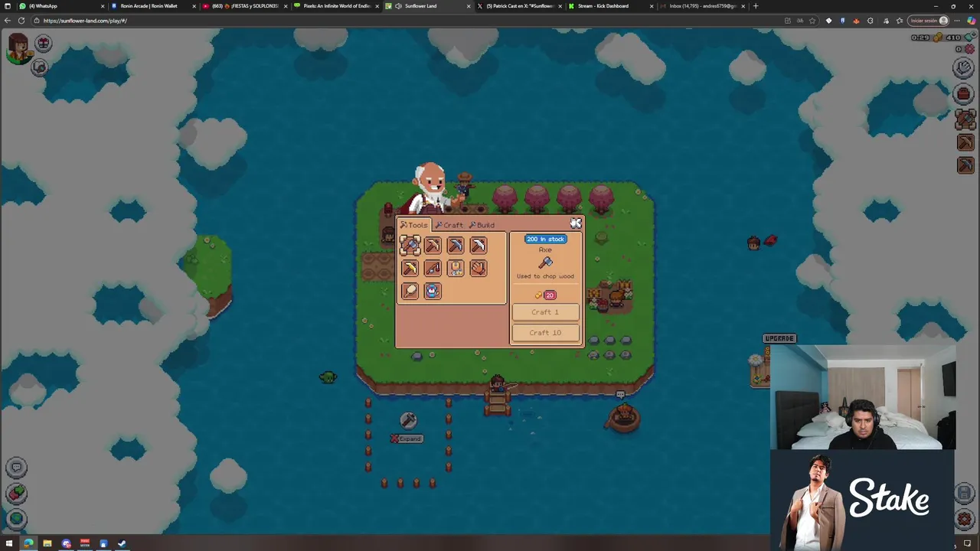Select the Axe tool in the crafting grid
Image resolution: width=980 pixels, height=551 pixels.
(410, 245)
